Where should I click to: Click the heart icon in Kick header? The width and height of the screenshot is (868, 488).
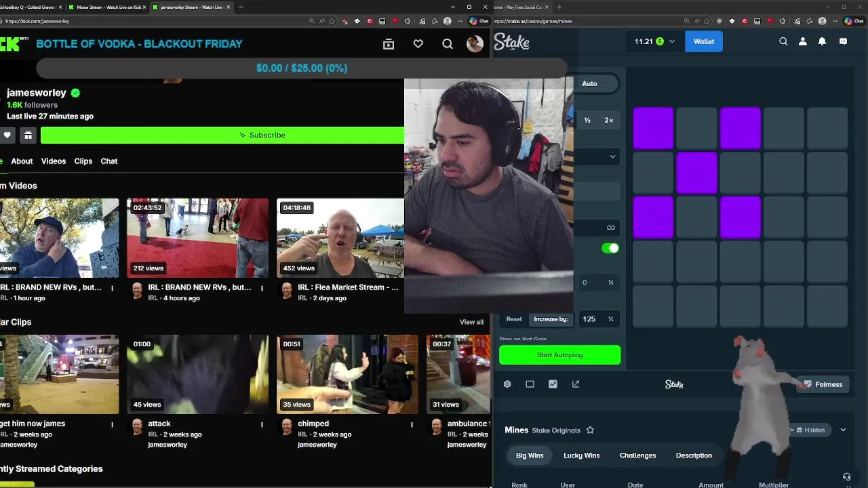tap(418, 44)
